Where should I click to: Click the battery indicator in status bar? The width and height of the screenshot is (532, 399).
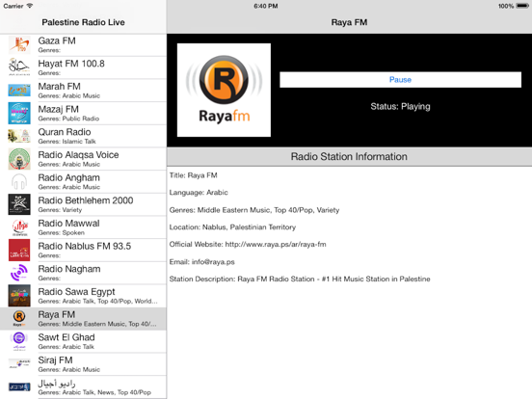click(x=522, y=6)
